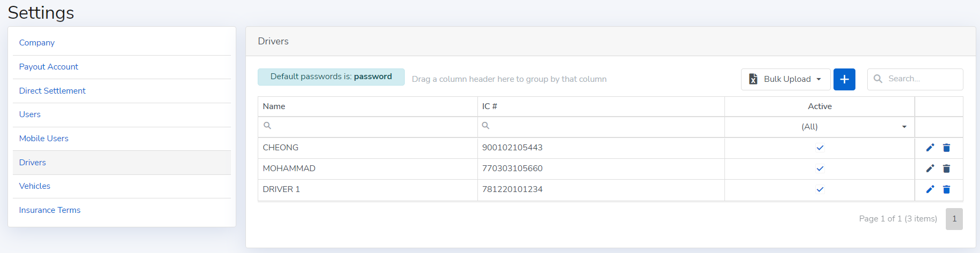The image size is (980, 253).
Task: Click edit pencil for MOHAMMAD
Action: 930,168
